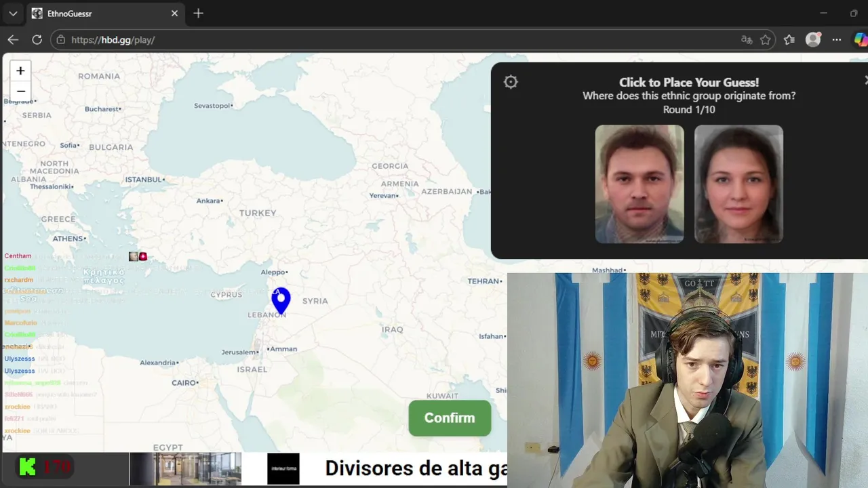
Task: Click Alexandria city label
Action: [158, 363]
